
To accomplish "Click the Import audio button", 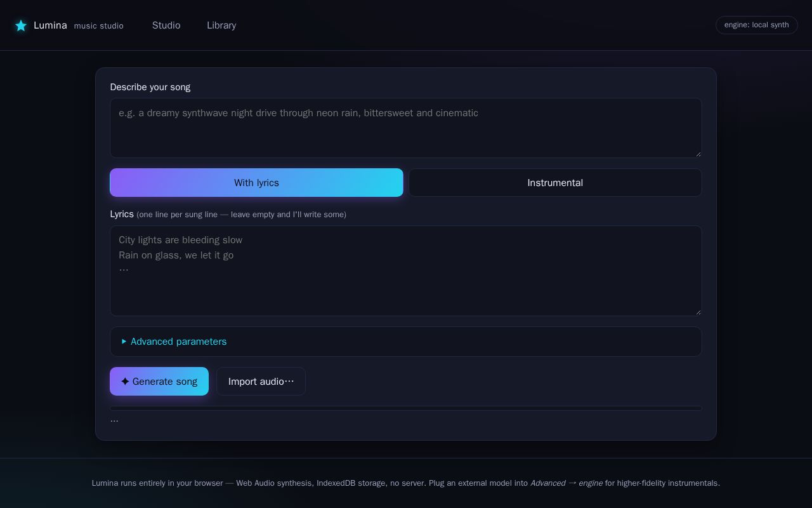I will tap(261, 382).
